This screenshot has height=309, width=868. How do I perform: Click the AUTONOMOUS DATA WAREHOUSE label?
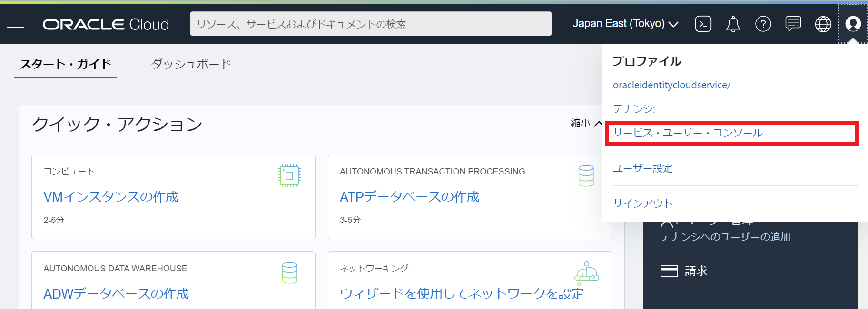click(115, 268)
